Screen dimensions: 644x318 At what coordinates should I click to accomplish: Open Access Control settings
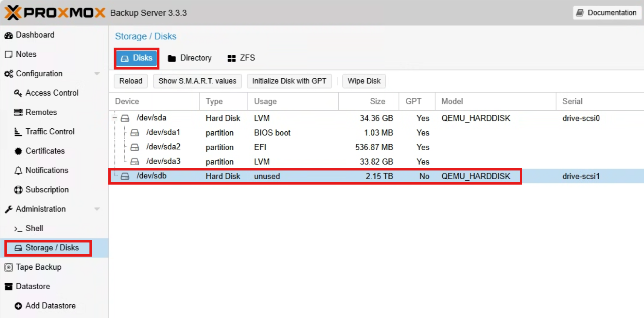coord(52,93)
